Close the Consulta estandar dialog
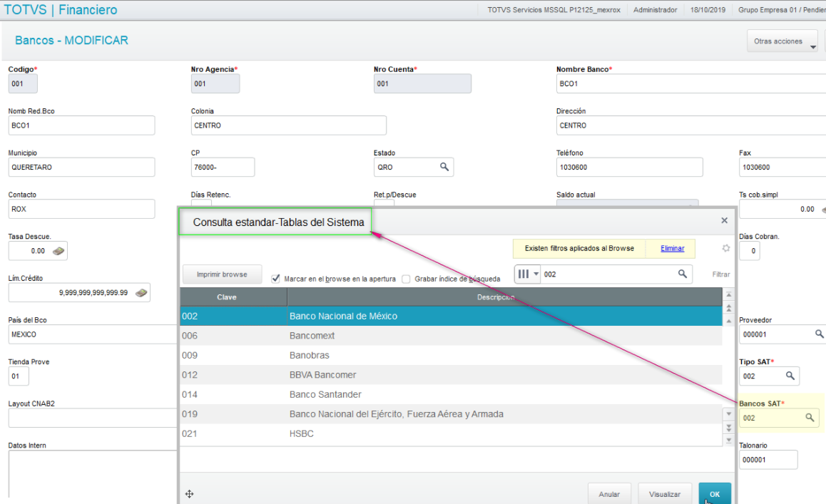The height and width of the screenshot is (504, 826). click(724, 221)
